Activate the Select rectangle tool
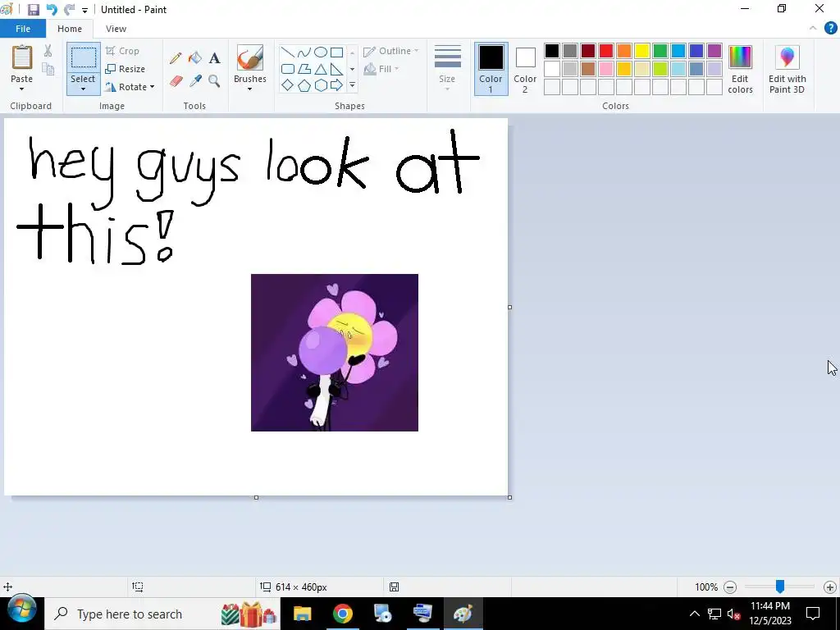This screenshot has width=840, height=630. tap(84, 57)
